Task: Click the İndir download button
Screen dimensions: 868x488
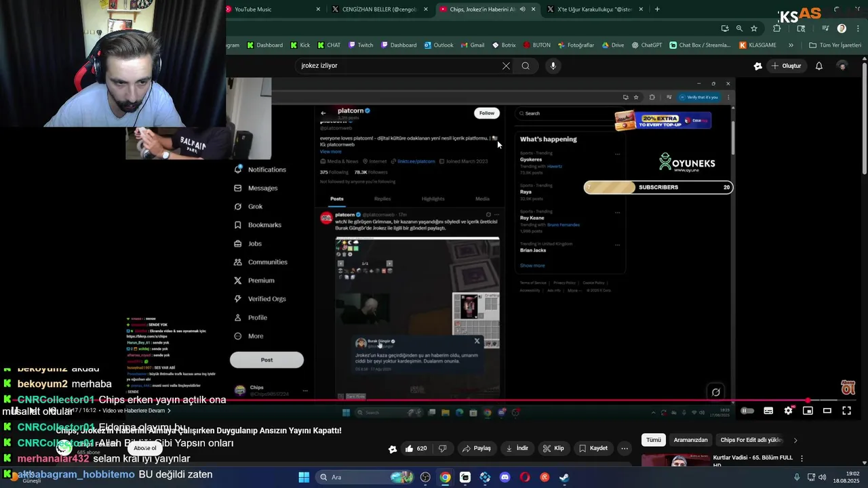Action: 517,448
